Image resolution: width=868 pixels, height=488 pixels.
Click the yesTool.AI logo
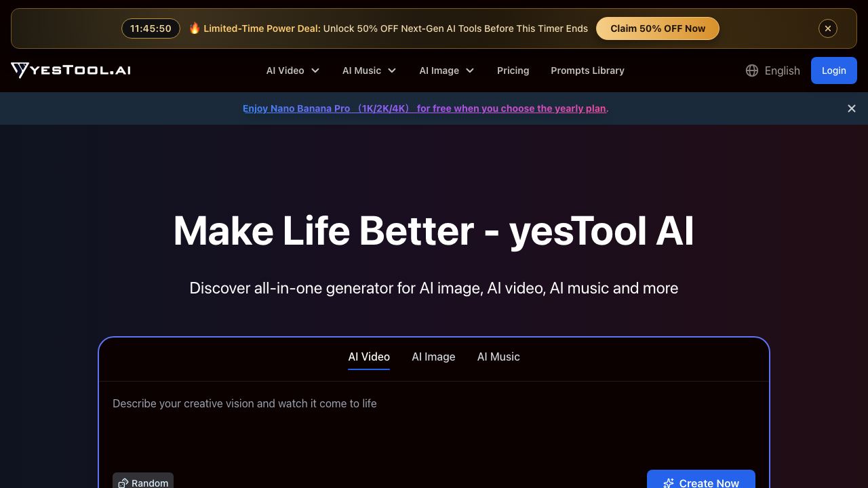pos(71,70)
